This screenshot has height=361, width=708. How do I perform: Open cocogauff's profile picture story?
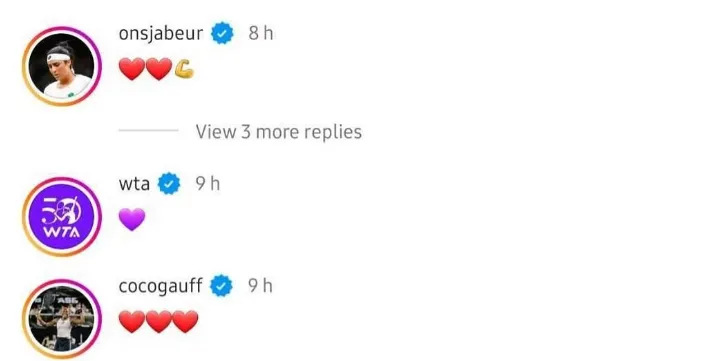coord(61,319)
